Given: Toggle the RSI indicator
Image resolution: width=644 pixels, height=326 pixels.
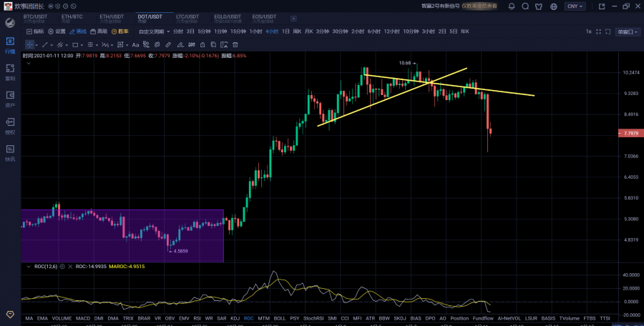Looking at the screenshot, I should (197, 318).
